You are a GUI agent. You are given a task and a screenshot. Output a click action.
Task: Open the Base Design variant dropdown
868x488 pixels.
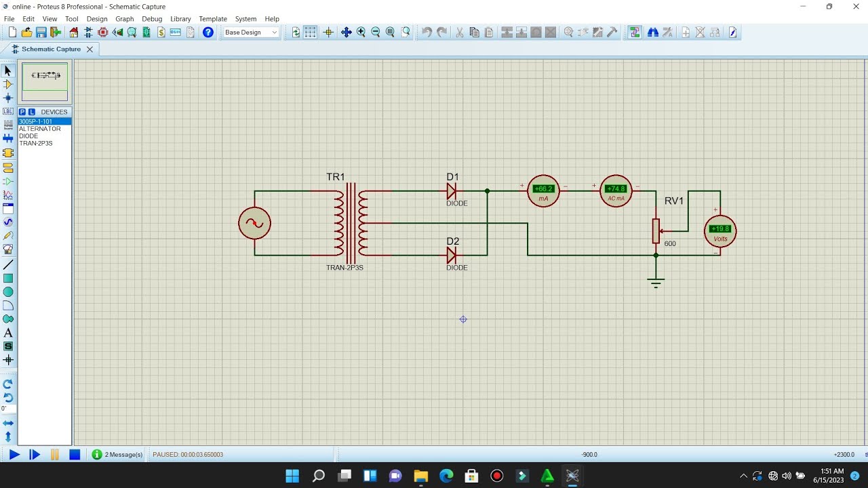pyautogui.click(x=251, y=32)
